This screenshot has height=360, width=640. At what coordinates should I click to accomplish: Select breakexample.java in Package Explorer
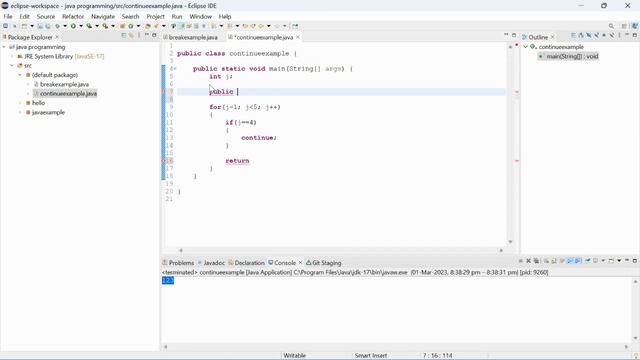click(64, 84)
